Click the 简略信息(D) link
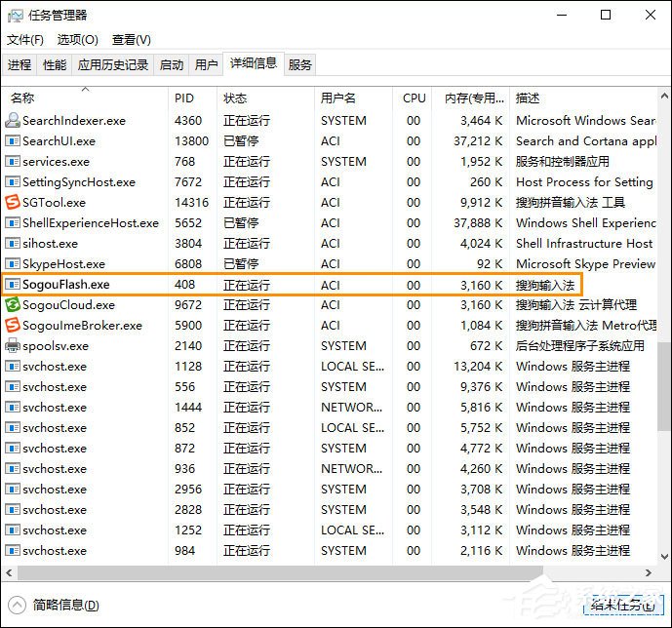 pyautogui.click(x=66, y=605)
